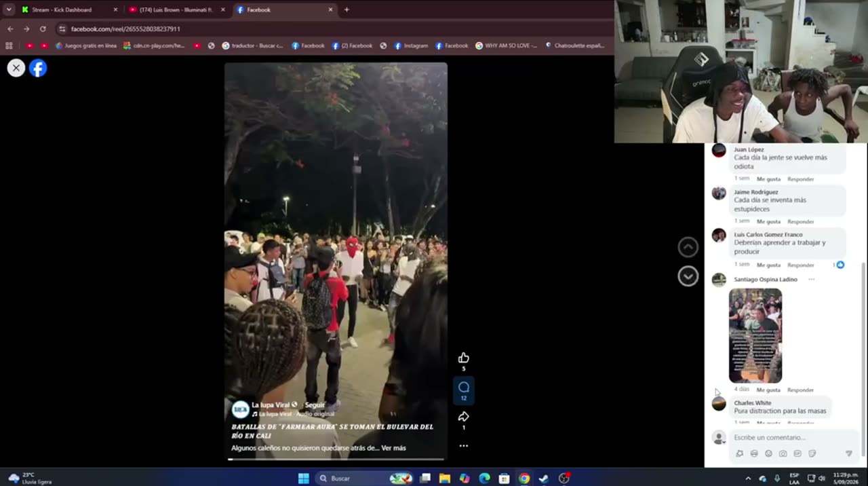Switch commenting profile via avatar dropdown
The width and height of the screenshot is (868, 486).
click(x=719, y=438)
